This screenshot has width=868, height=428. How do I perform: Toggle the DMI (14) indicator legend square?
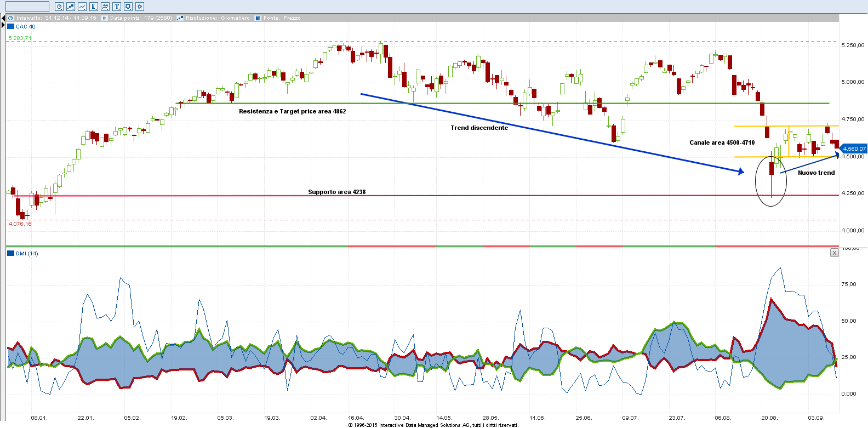[x=10, y=253]
